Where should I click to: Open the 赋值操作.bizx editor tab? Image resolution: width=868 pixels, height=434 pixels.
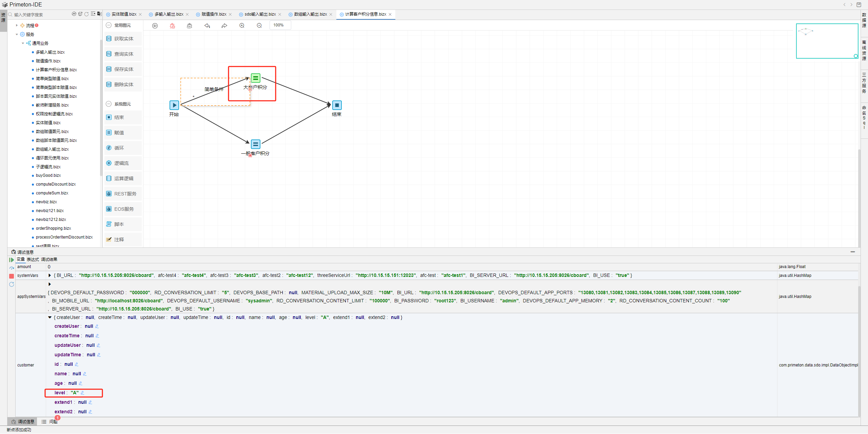pos(214,14)
